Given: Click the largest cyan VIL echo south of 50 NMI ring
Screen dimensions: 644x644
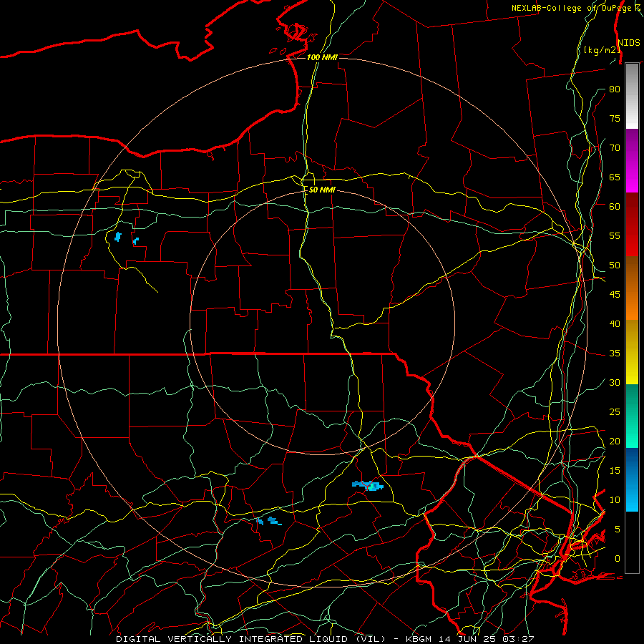Looking at the screenshot, I should coord(368,486).
